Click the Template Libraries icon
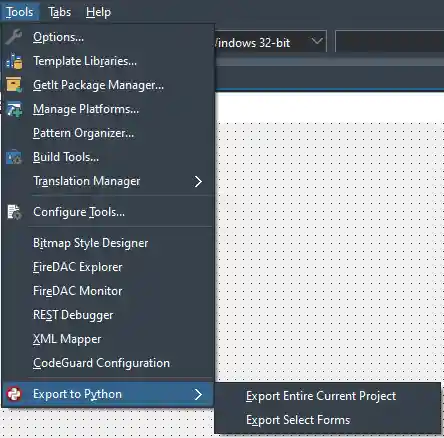This screenshot has height=438, width=444. click(14, 61)
